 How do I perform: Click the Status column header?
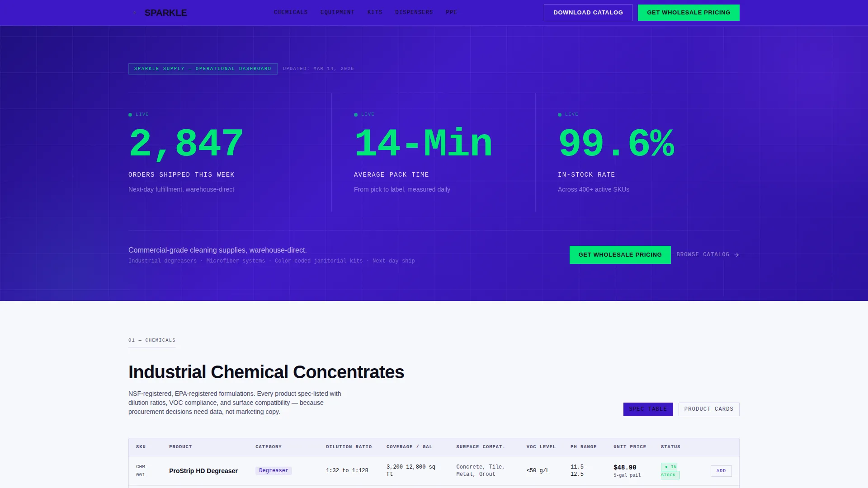click(x=670, y=447)
